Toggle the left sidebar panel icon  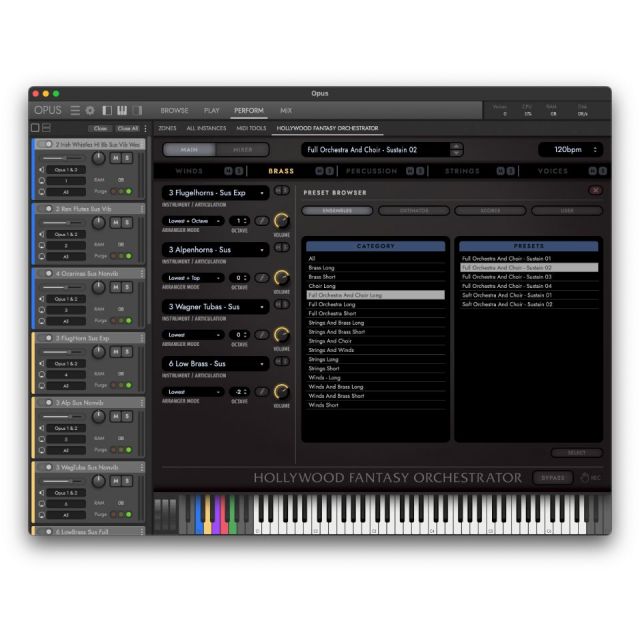pyautogui.click(x=107, y=110)
